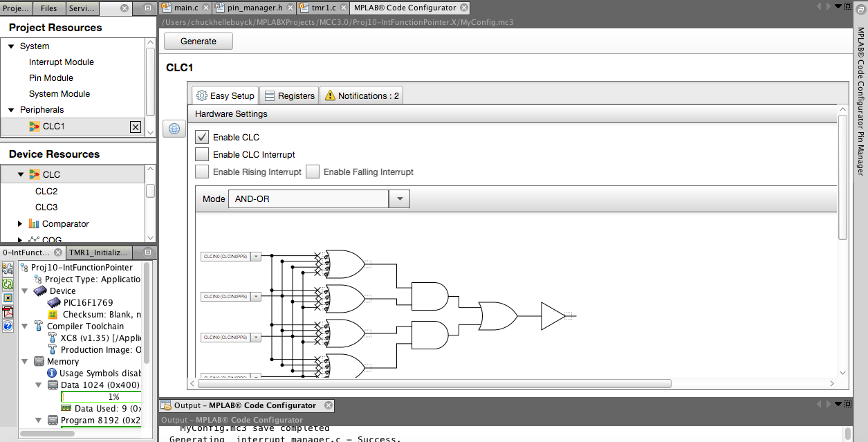Click the XC8 toolchain hammer icon
868x442 pixels.
coord(51,338)
